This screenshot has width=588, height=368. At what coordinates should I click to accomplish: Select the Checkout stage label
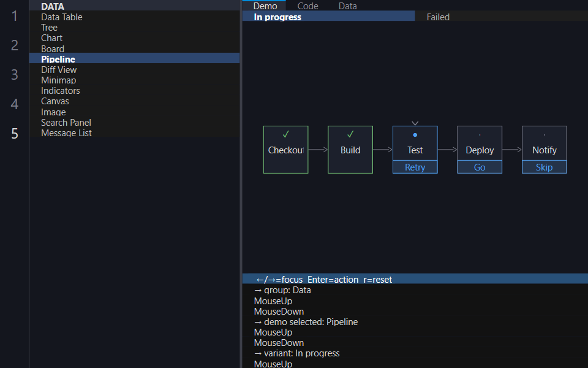(286, 150)
